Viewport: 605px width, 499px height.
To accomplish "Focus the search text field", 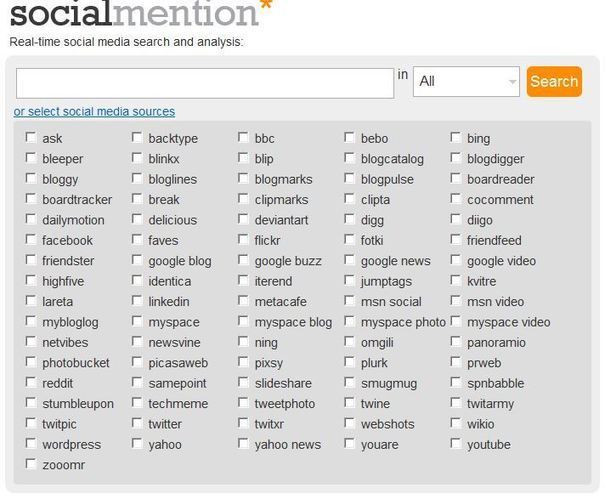I will coord(205,83).
